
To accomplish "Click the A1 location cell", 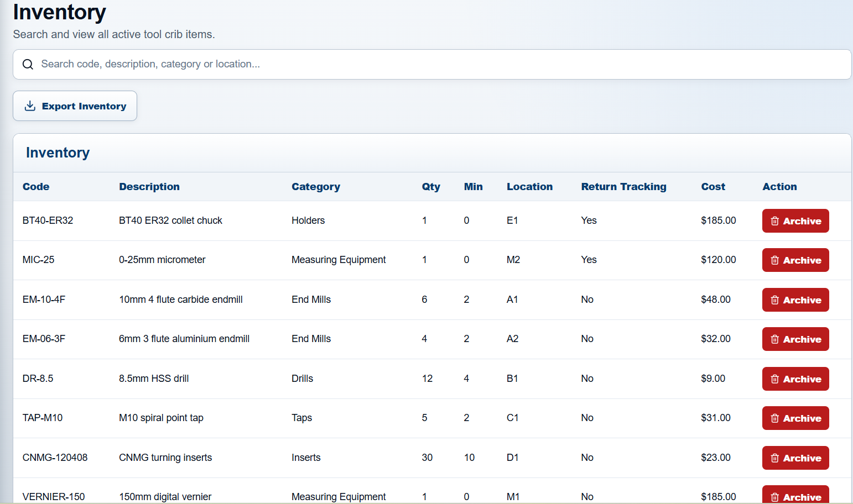I will tap(512, 300).
